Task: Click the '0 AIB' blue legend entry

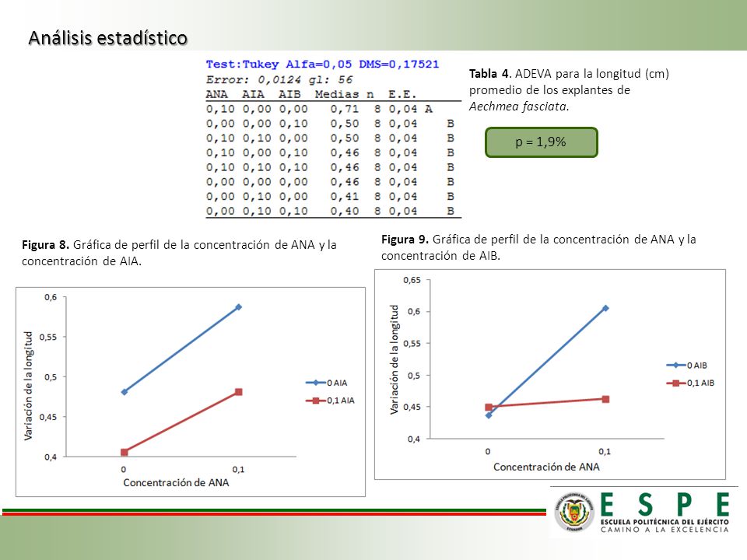Action: point(686,366)
